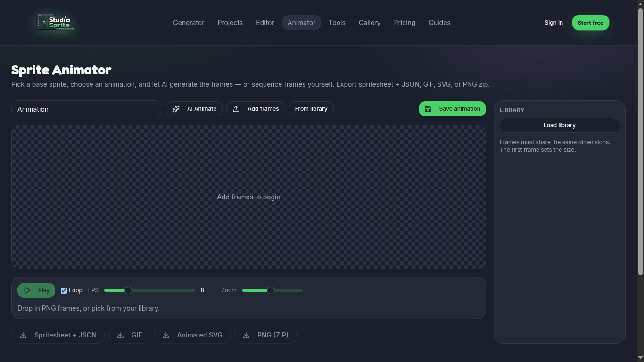Toggle the Loop checkbox
The width and height of the screenshot is (644, 362).
click(64, 290)
